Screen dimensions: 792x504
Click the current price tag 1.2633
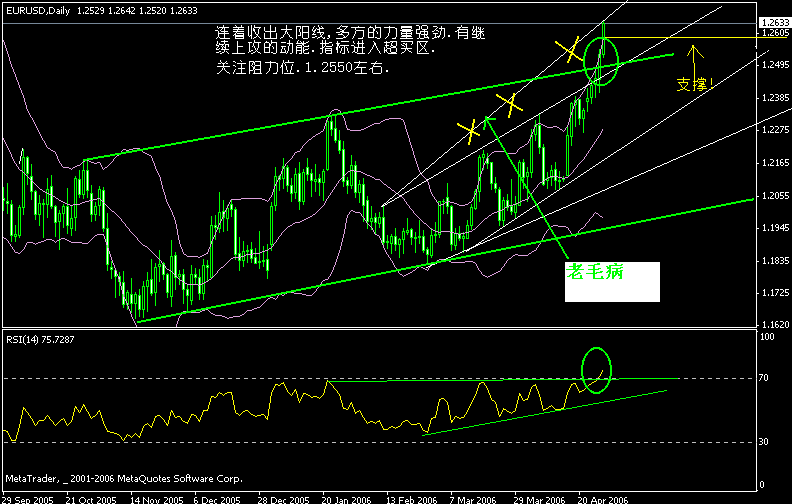[x=775, y=22]
